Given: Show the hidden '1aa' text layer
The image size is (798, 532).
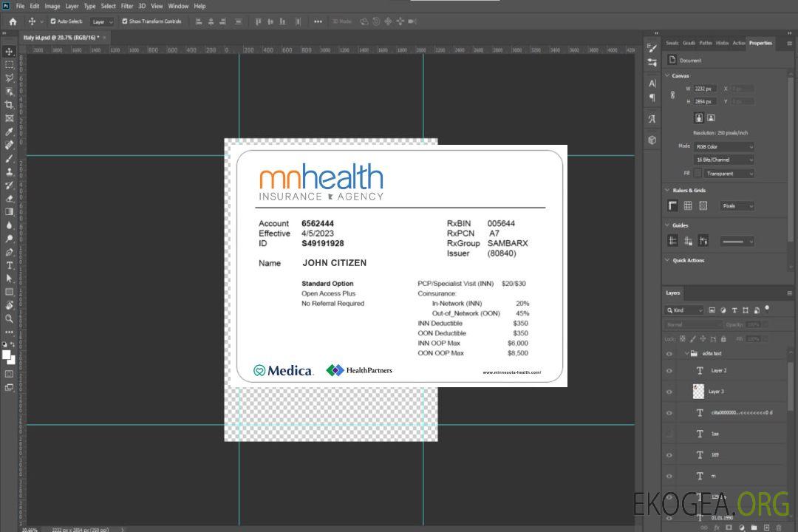Looking at the screenshot, I should [669, 434].
